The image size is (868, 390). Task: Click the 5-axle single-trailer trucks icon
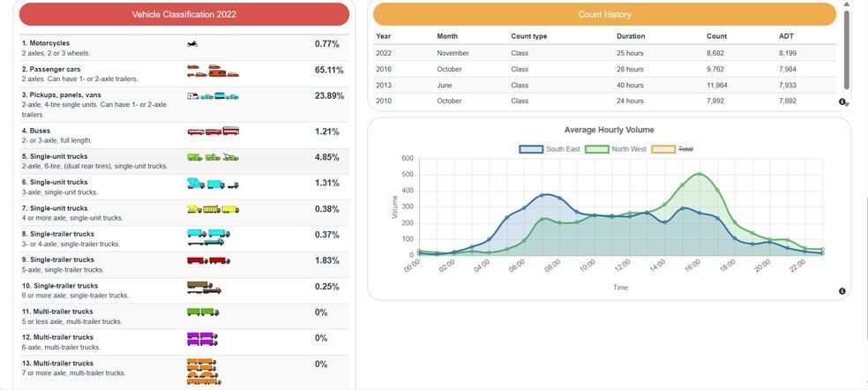click(208, 260)
